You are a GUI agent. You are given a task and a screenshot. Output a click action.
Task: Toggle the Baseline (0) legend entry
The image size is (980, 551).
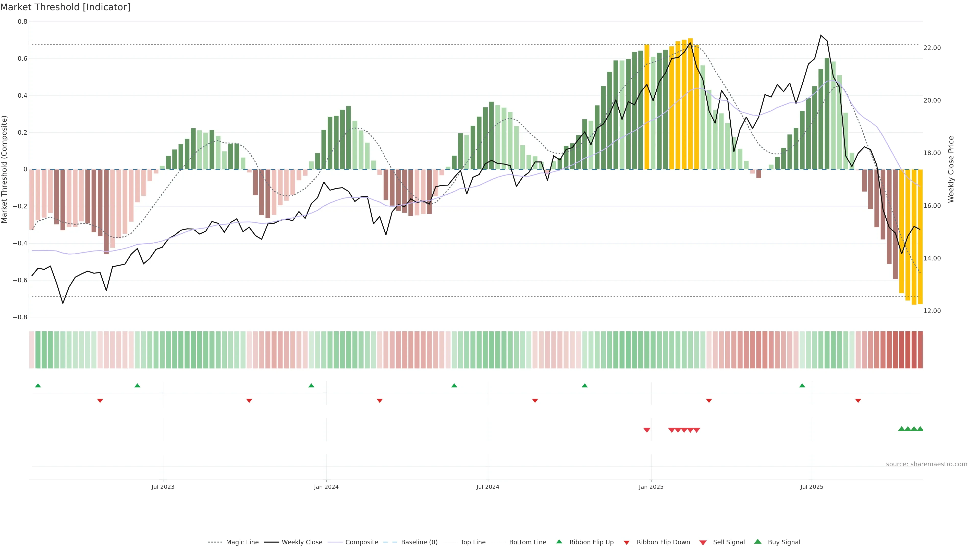(x=419, y=542)
